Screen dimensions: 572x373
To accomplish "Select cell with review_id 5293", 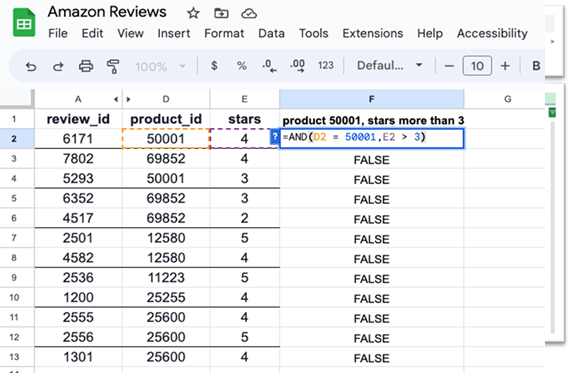I will (x=78, y=178).
